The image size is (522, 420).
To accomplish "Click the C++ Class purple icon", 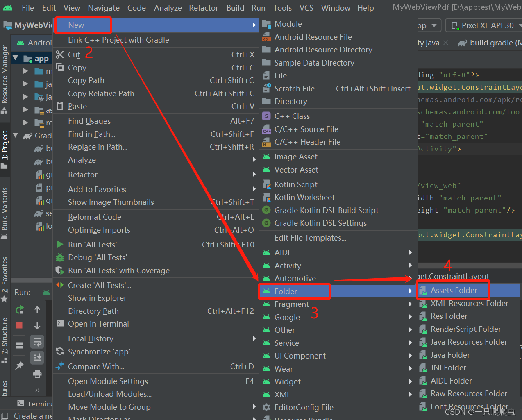I will pos(266,116).
